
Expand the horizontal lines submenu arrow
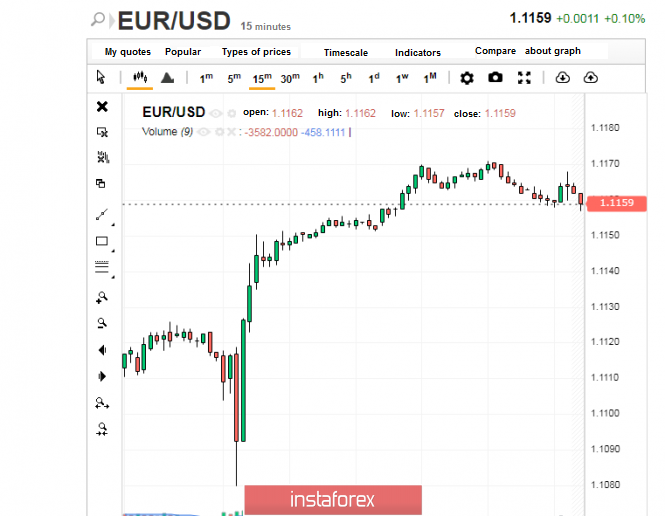[113, 277]
